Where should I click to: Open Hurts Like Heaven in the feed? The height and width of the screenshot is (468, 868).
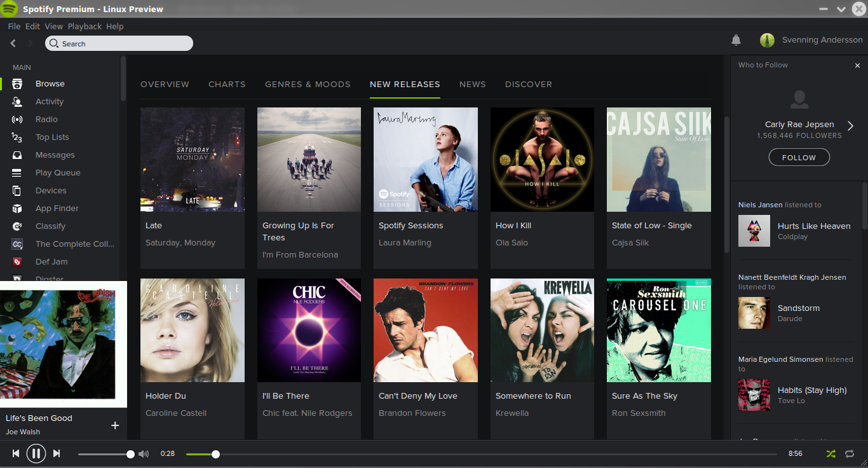coord(814,226)
